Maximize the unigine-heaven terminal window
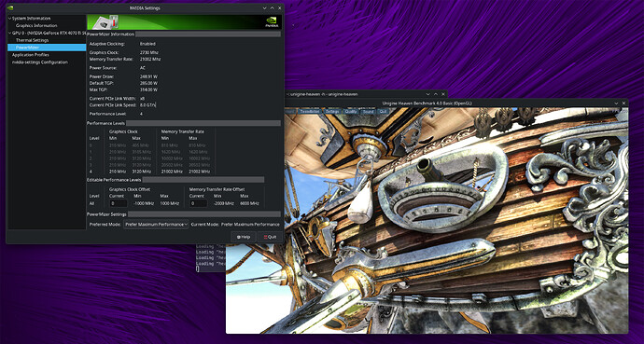This screenshot has width=644, height=344. [436, 94]
